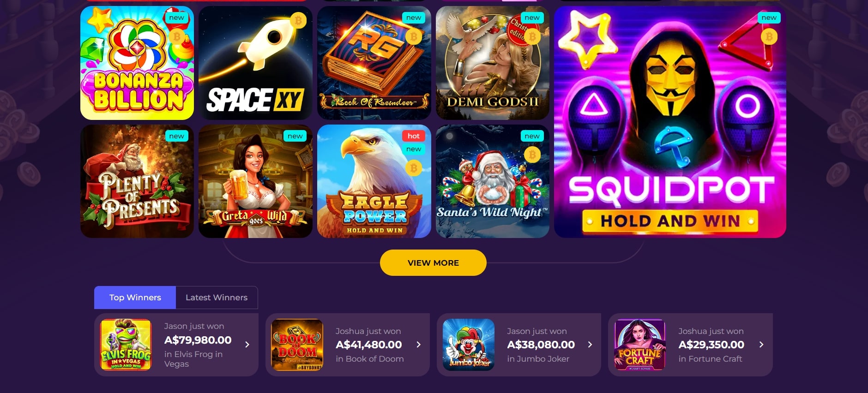Open the Demi Gods II game
868x393 pixels.
(493, 63)
